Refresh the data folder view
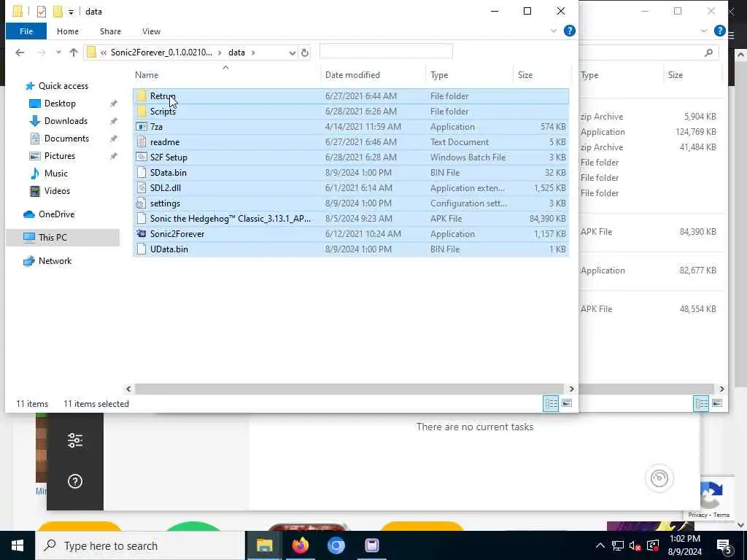The image size is (747, 560). click(x=305, y=52)
